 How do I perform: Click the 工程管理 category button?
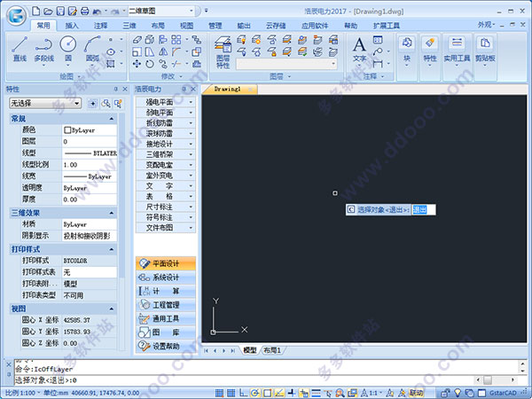(x=166, y=305)
